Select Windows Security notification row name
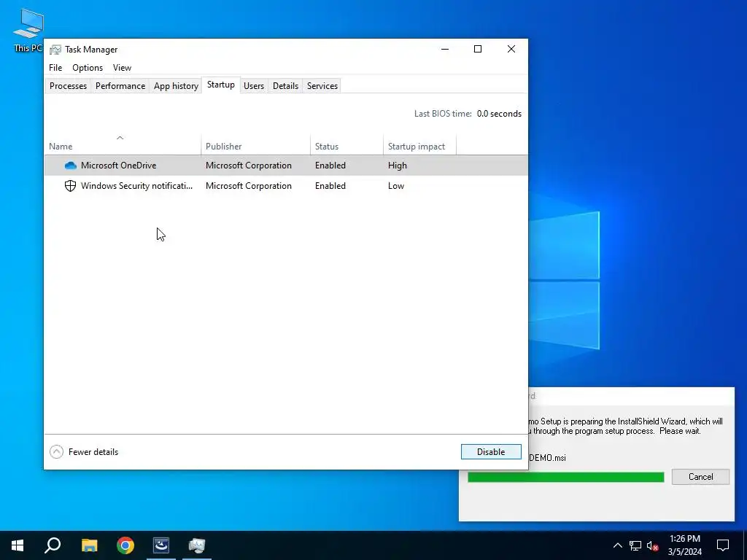The height and width of the screenshot is (560, 747). (x=136, y=186)
